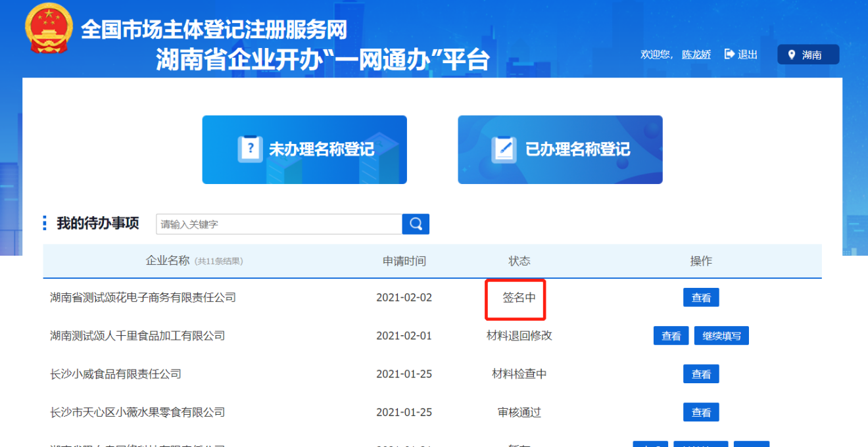Focus the 请输入关键字 search field
The image size is (868, 447).
click(x=279, y=224)
